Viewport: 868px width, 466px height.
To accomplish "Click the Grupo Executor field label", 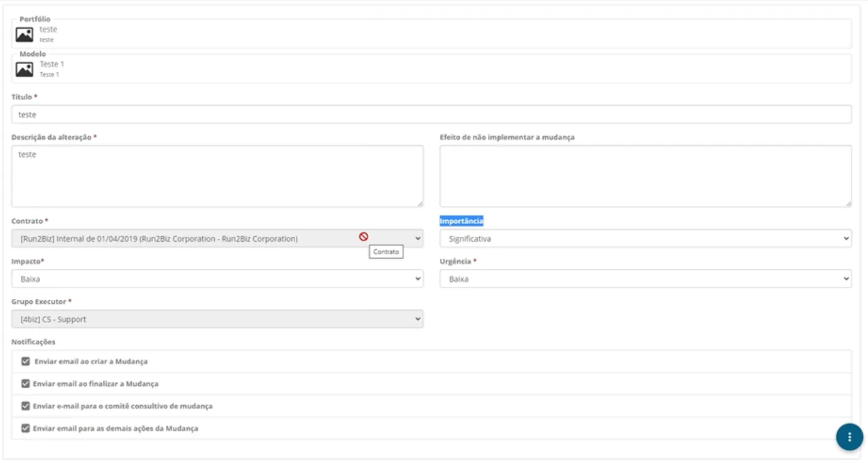I will tap(41, 301).
